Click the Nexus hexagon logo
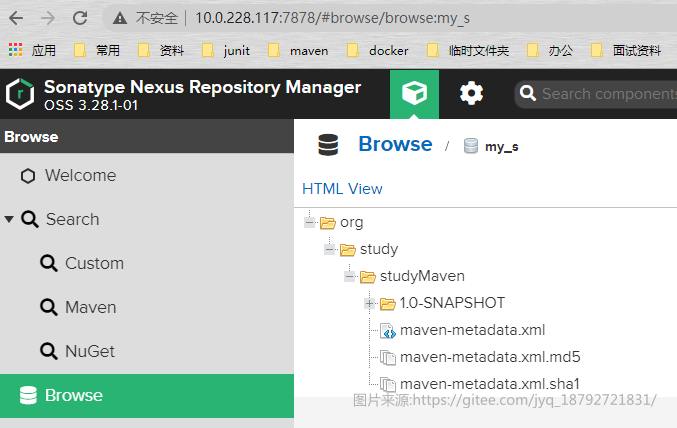This screenshot has height=428, width=677. click(x=20, y=93)
